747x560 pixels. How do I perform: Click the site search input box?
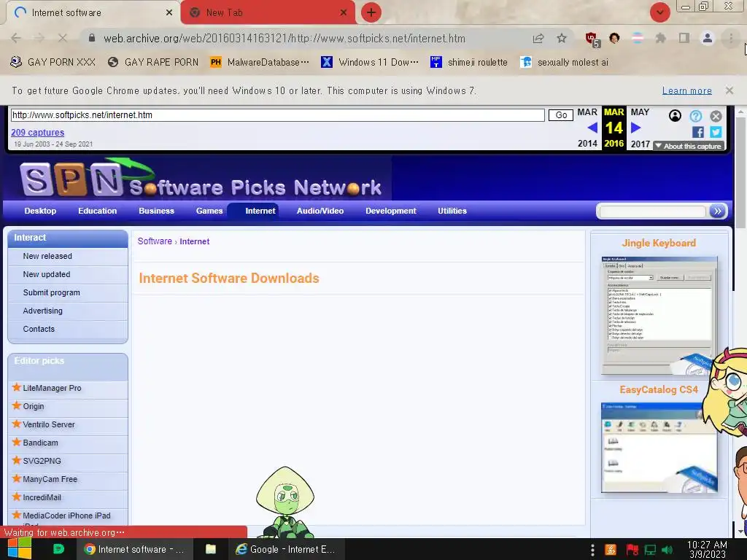pyautogui.click(x=652, y=211)
